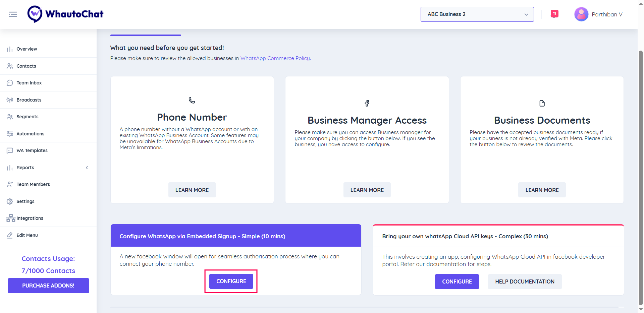The height and width of the screenshot is (313, 644).
Task: Go to Contacts in the sidebar
Action: [x=48, y=66]
